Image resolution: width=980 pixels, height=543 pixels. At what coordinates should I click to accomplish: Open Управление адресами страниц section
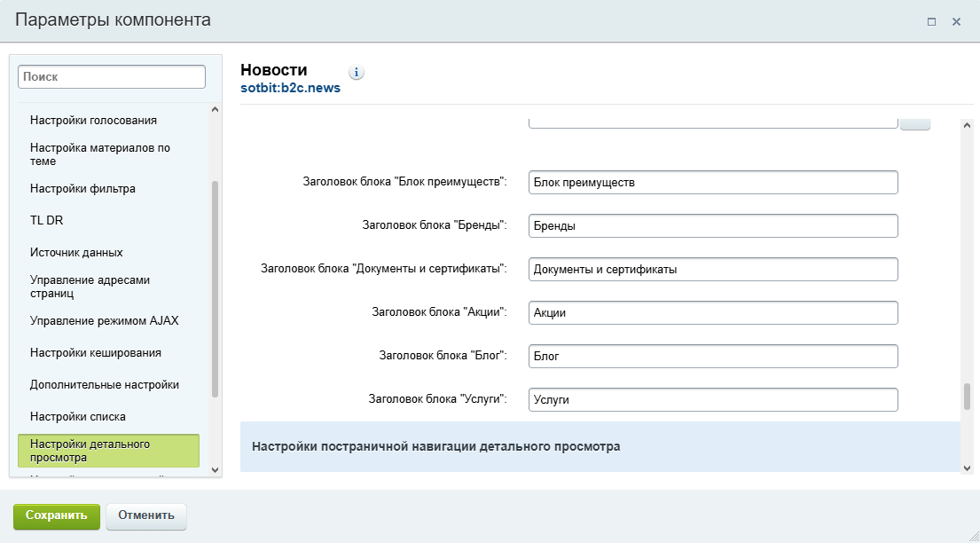click(90, 287)
